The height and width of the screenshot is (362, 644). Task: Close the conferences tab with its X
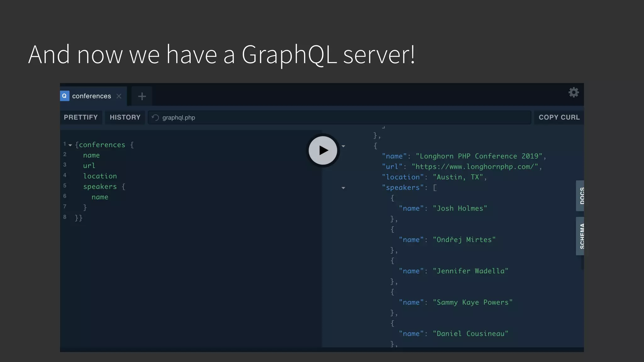point(119,96)
